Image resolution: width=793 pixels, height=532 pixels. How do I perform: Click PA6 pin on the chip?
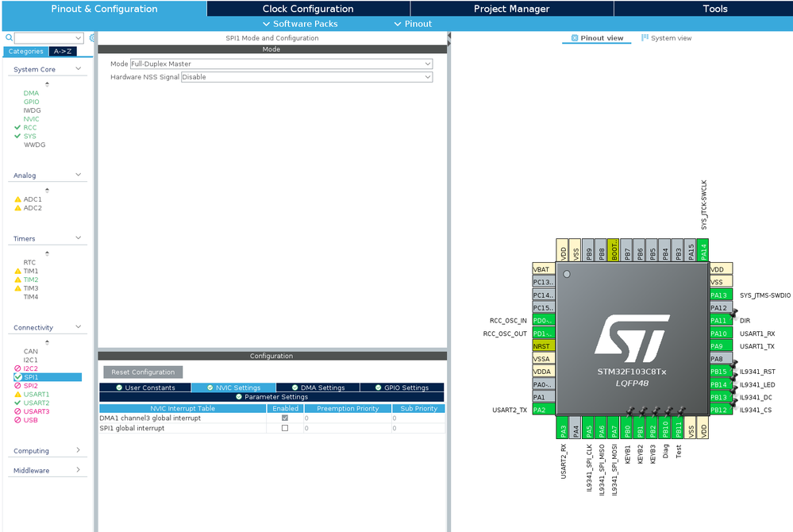click(601, 428)
